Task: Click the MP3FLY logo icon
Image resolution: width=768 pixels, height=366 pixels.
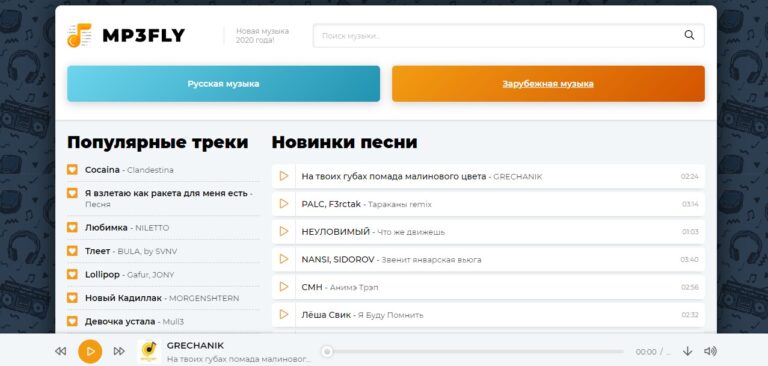Action: [79, 35]
